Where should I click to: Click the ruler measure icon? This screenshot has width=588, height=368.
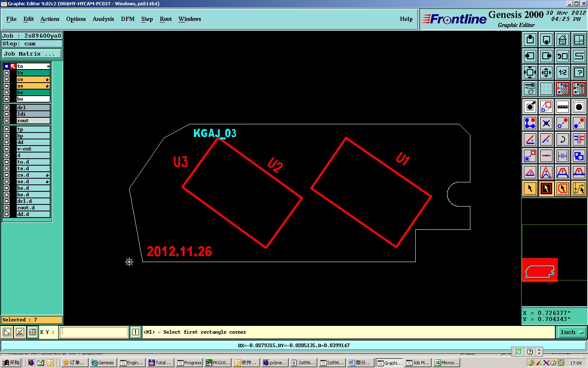[x=563, y=107]
